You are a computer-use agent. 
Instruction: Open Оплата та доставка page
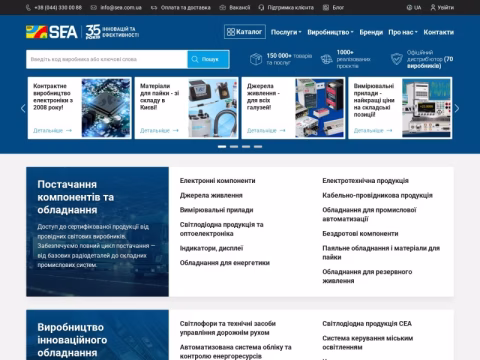coord(186,7)
